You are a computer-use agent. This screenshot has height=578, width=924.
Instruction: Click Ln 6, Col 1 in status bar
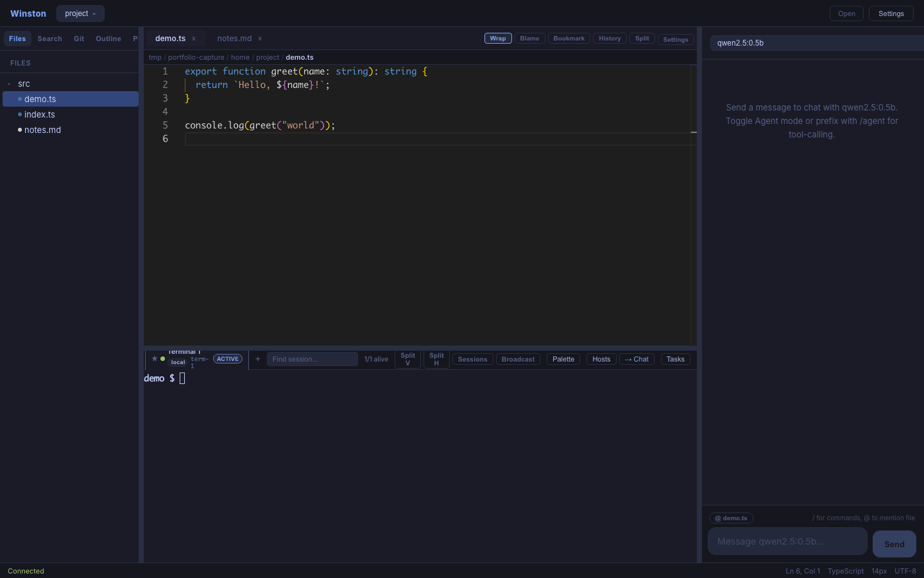point(803,571)
